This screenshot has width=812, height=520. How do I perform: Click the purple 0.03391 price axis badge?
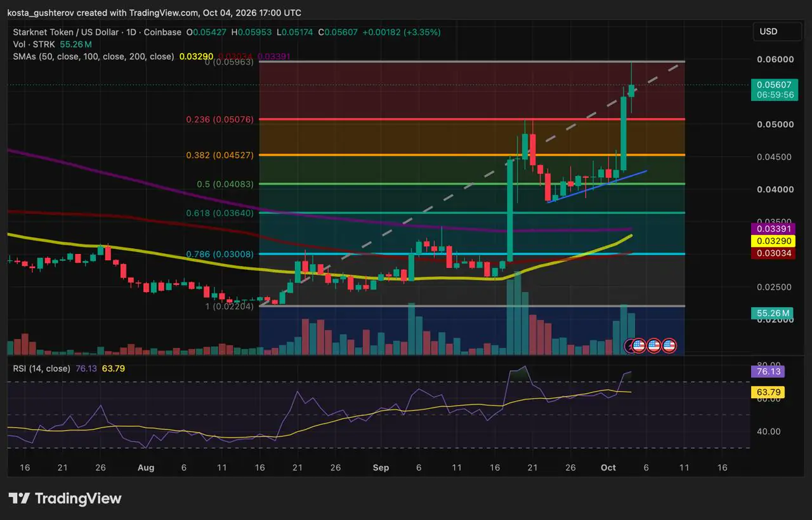(x=773, y=229)
